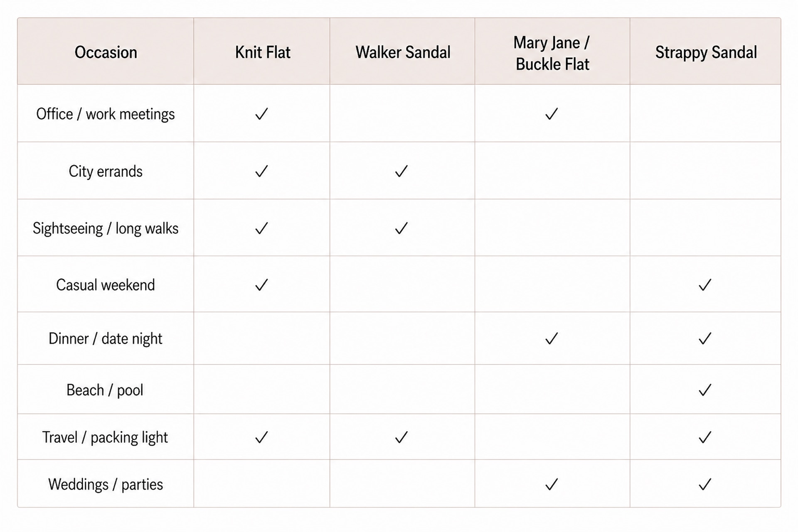Select the Knit Flat column header
The image size is (798, 532).
[x=262, y=52]
